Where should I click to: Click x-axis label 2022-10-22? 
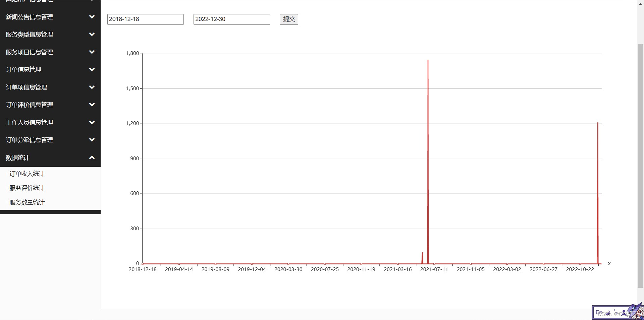[x=580, y=269]
